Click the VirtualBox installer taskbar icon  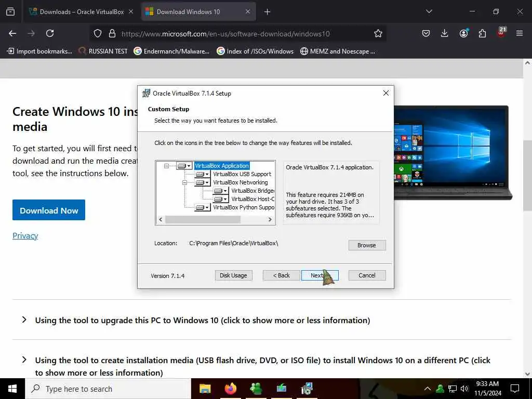[x=307, y=389]
